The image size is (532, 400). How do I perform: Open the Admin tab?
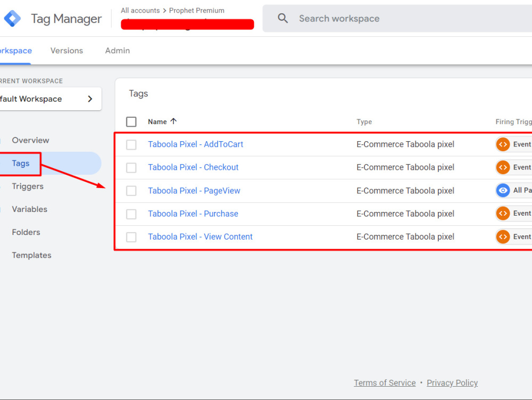coord(118,51)
